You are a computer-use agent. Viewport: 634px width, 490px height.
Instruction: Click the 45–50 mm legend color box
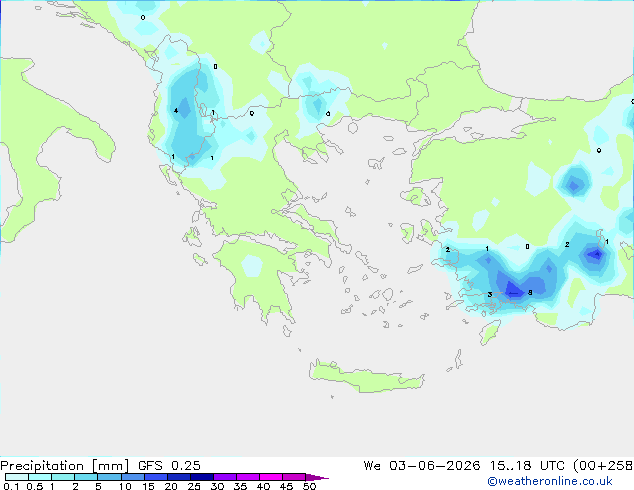tap(294, 477)
